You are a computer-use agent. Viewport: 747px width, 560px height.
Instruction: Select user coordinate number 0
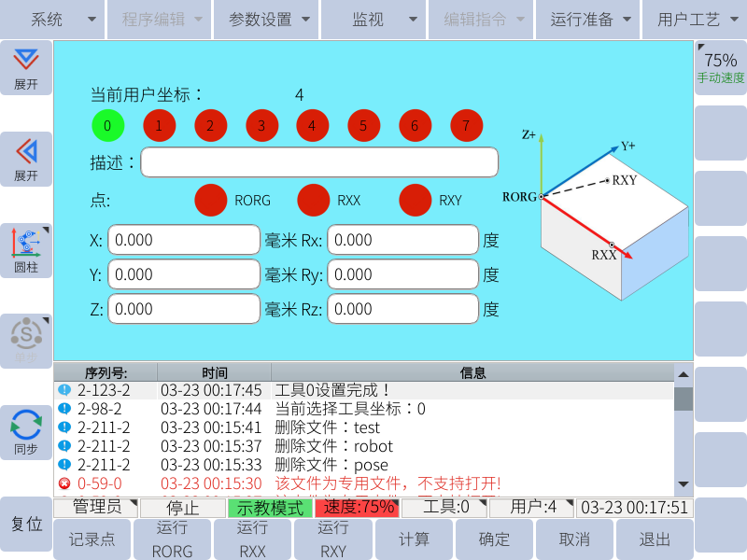click(107, 125)
